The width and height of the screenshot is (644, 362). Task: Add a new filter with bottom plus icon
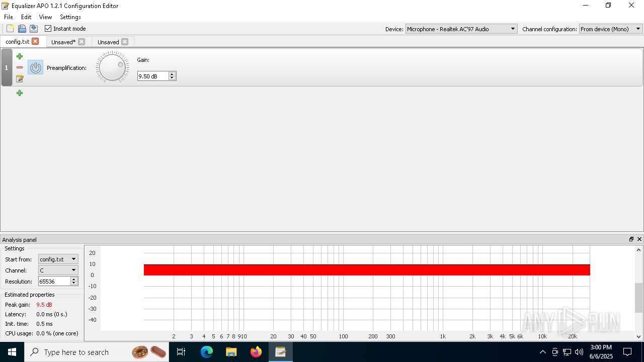tap(20, 93)
